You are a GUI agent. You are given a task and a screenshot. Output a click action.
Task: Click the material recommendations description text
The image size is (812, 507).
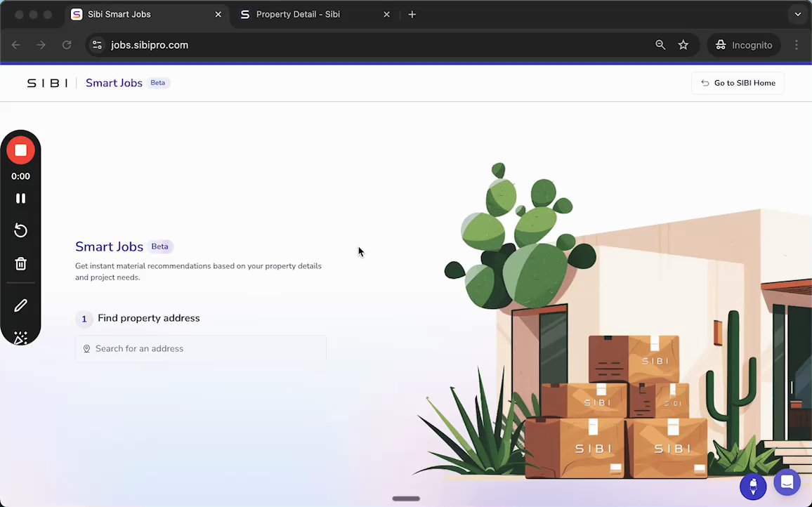tap(198, 271)
